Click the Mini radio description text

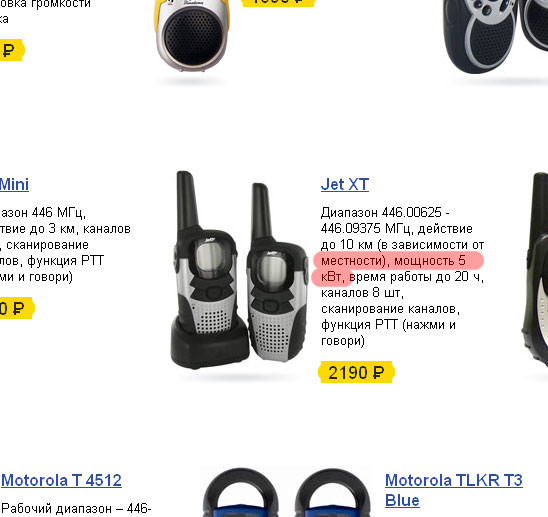pos(65,245)
